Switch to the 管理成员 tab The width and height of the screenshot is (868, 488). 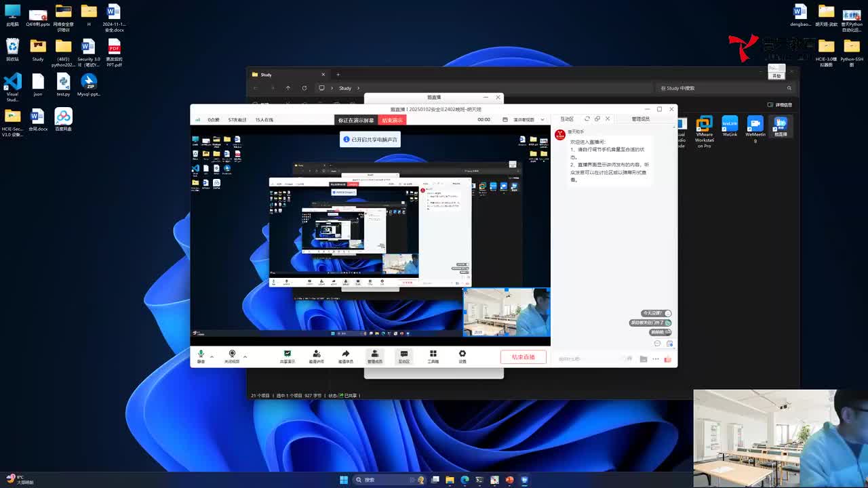(640, 119)
